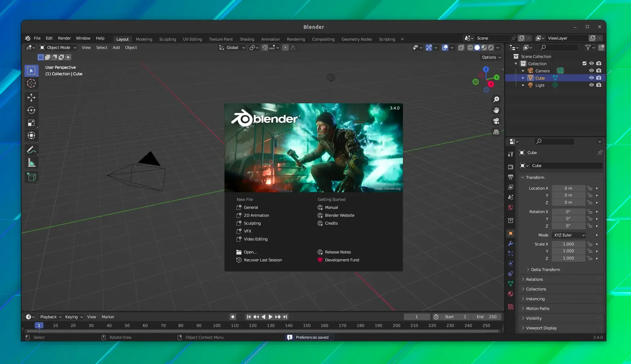Select the Move tool in toolbar
Viewport: 631px width, 364px height.
31,97
